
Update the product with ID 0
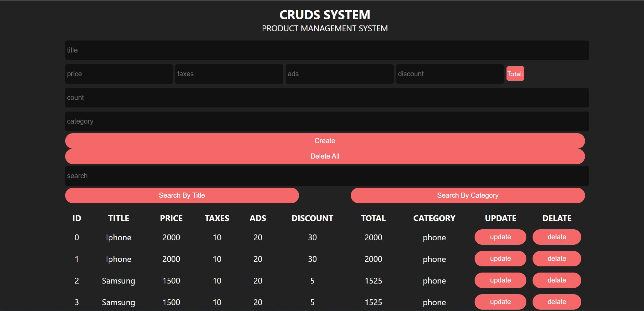(x=500, y=237)
